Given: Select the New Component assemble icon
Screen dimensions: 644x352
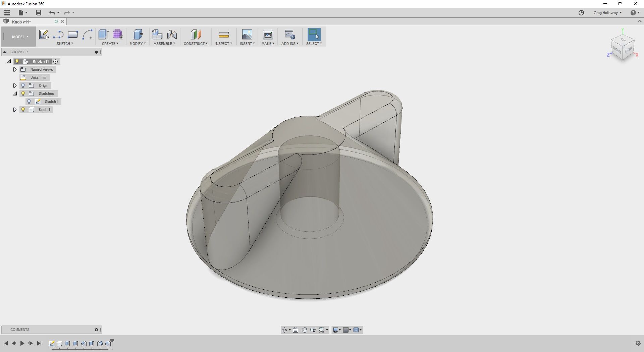Looking at the screenshot, I should pos(157,35).
